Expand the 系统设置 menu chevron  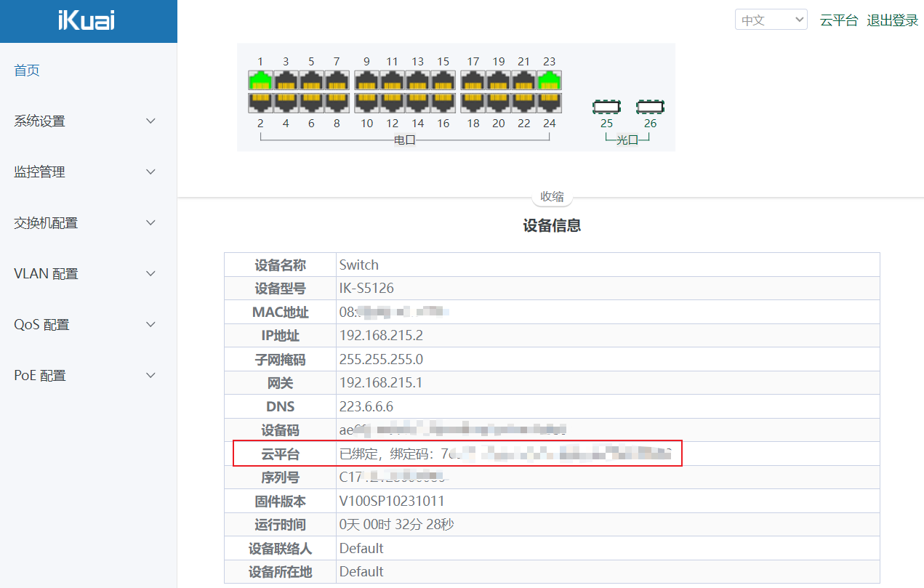click(x=150, y=121)
